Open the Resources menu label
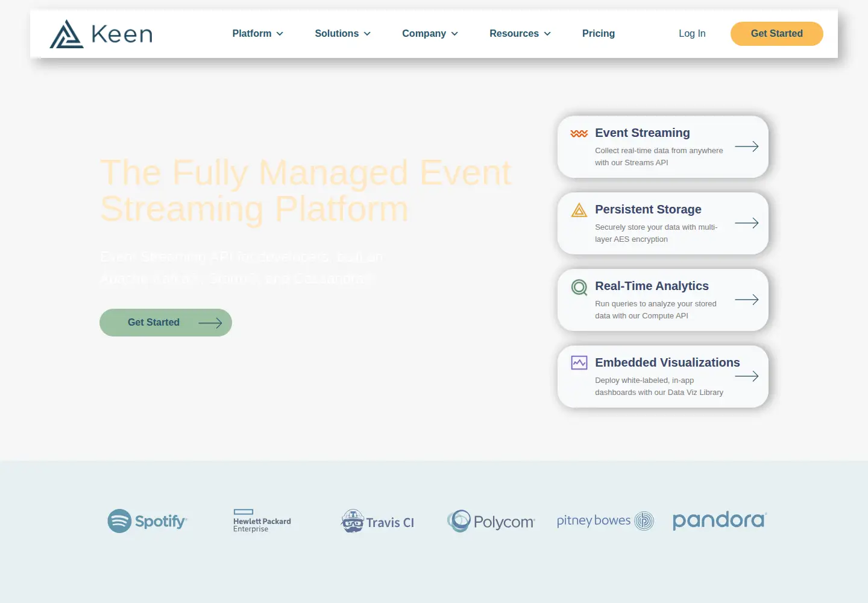 click(x=514, y=34)
